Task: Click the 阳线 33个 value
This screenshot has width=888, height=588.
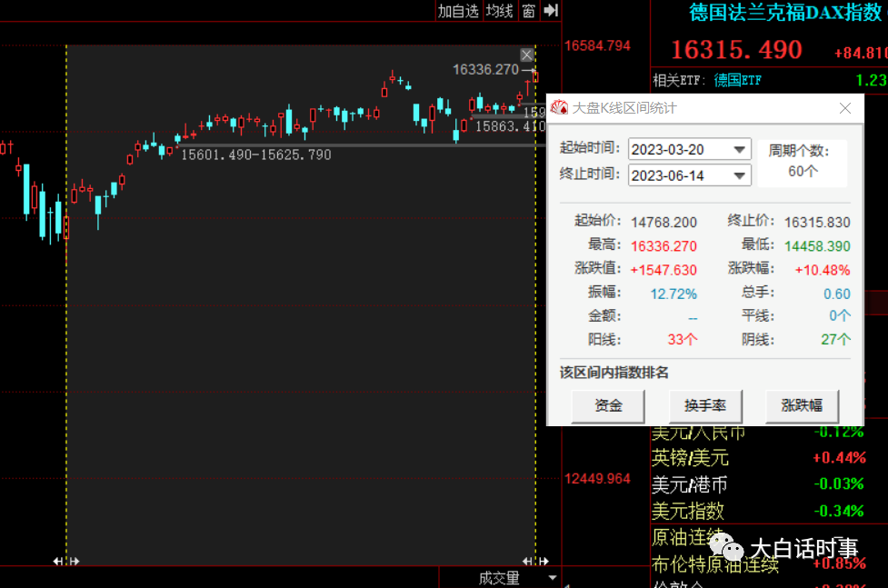Action: pyautogui.click(x=682, y=340)
